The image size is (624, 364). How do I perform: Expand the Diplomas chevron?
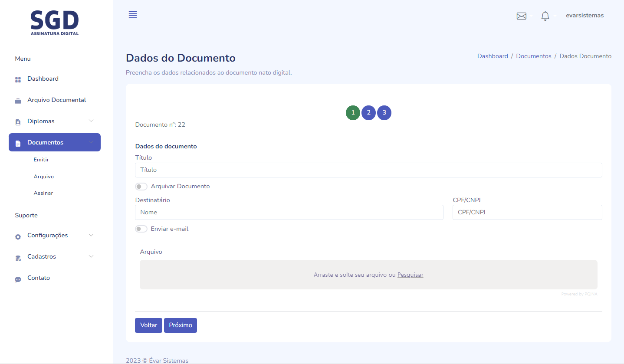[91, 121]
